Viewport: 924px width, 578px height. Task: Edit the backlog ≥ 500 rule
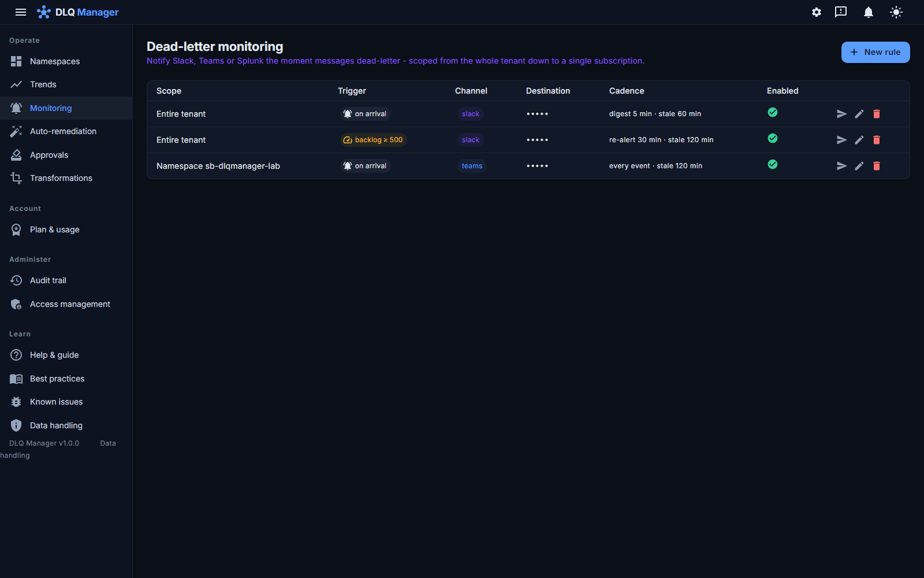[x=859, y=140]
